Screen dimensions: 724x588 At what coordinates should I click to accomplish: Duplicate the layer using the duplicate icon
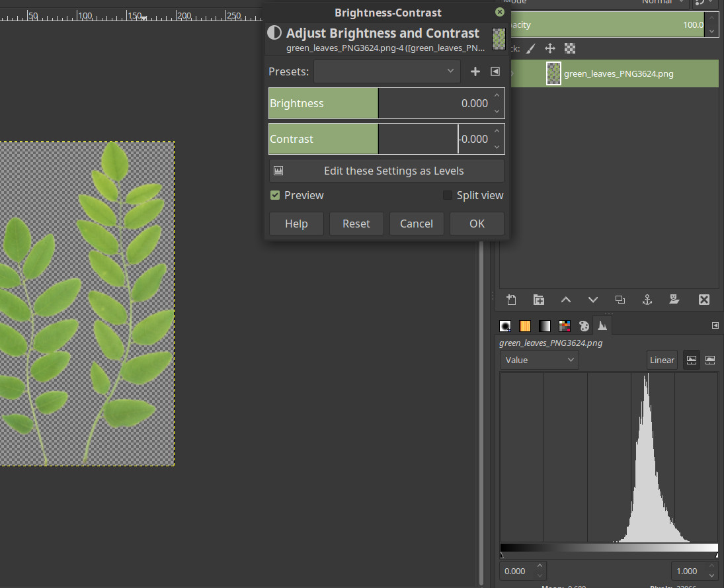pos(620,300)
